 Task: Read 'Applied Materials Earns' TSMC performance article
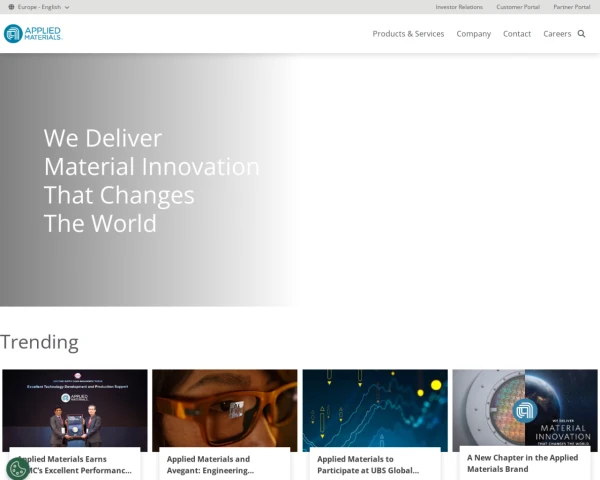[75, 464]
